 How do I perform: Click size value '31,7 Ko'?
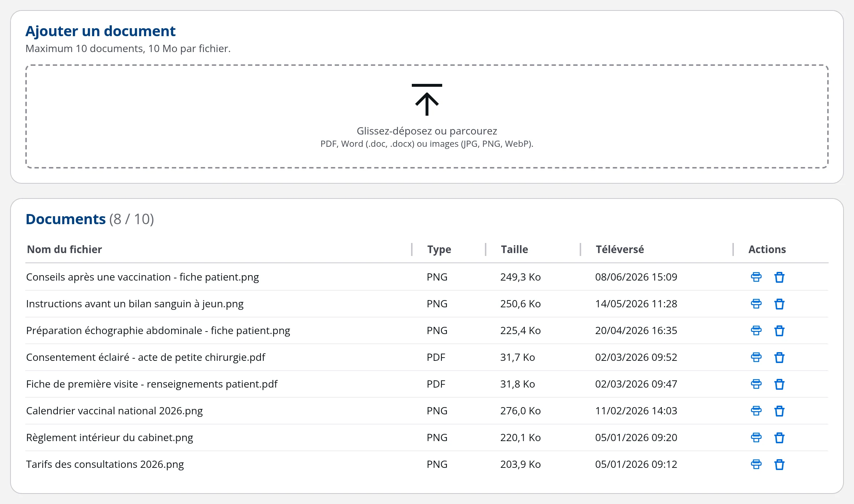coord(517,357)
